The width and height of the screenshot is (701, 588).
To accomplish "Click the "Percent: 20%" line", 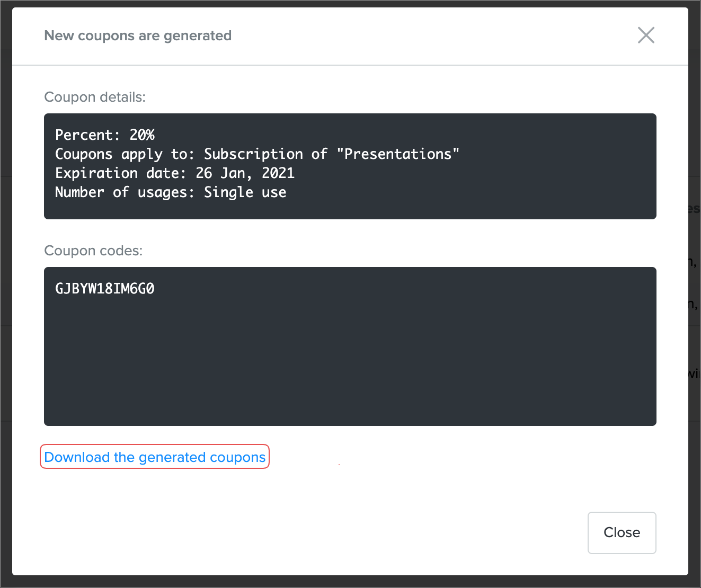I will [x=105, y=135].
